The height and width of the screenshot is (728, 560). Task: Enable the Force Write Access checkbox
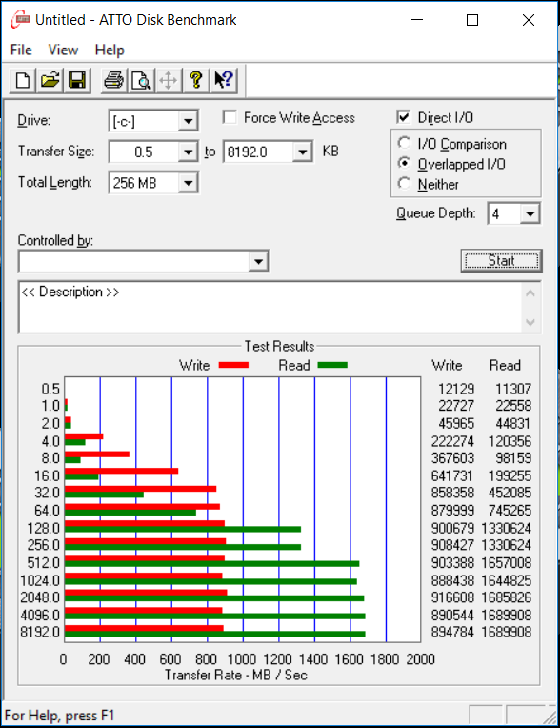230,117
